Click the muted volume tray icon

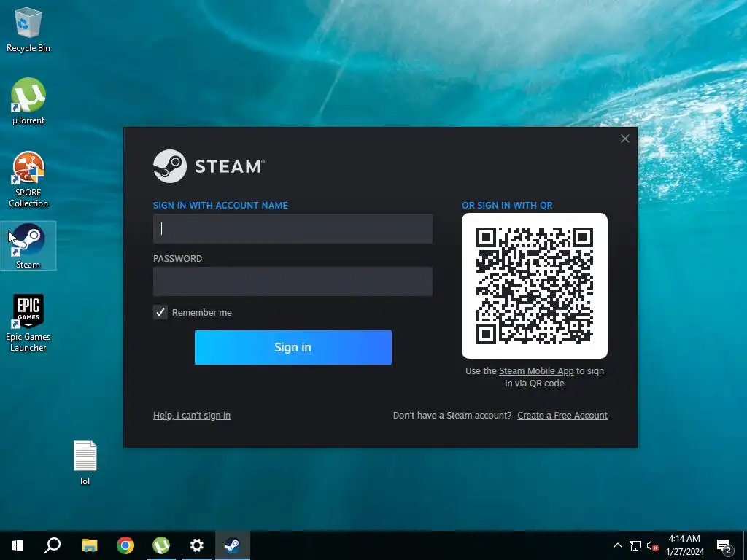tap(652, 545)
